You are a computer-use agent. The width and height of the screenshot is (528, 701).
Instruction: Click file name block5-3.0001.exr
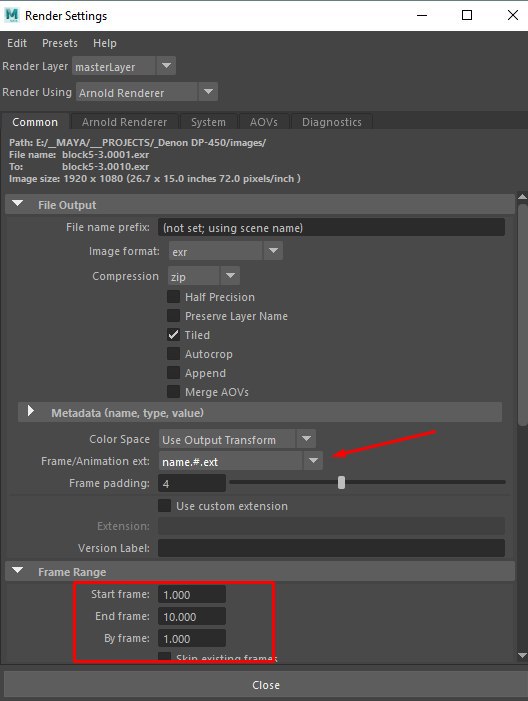coord(106,155)
